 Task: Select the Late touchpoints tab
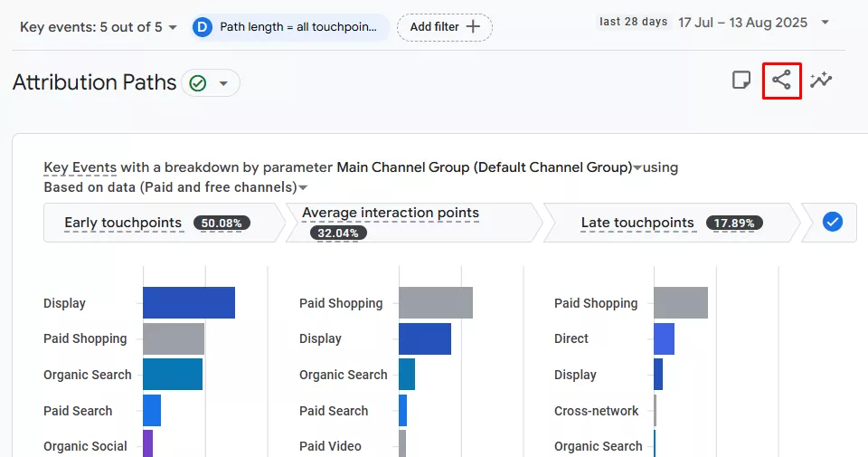tap(669, 223)
